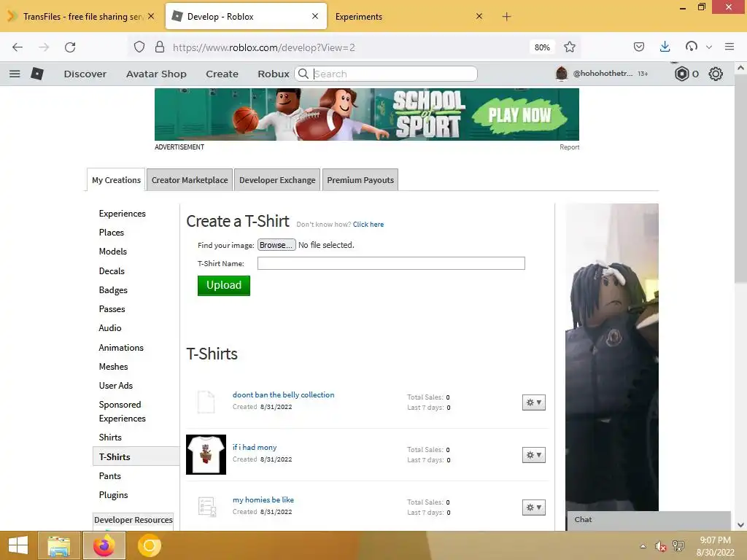Click the Firefox taskbar icon

(x=104, y=545)
